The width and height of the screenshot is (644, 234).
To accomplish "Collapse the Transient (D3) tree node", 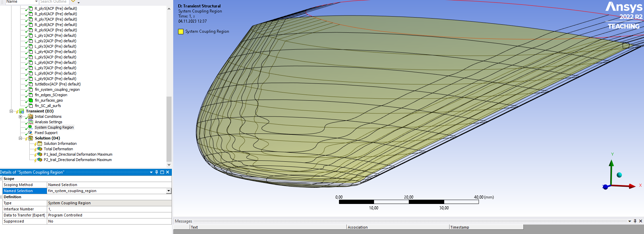I will [x=11, y=111].
